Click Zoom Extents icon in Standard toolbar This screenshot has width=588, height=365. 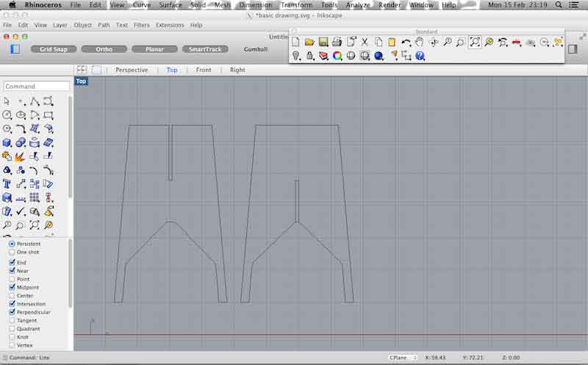[x=475, y=42]
